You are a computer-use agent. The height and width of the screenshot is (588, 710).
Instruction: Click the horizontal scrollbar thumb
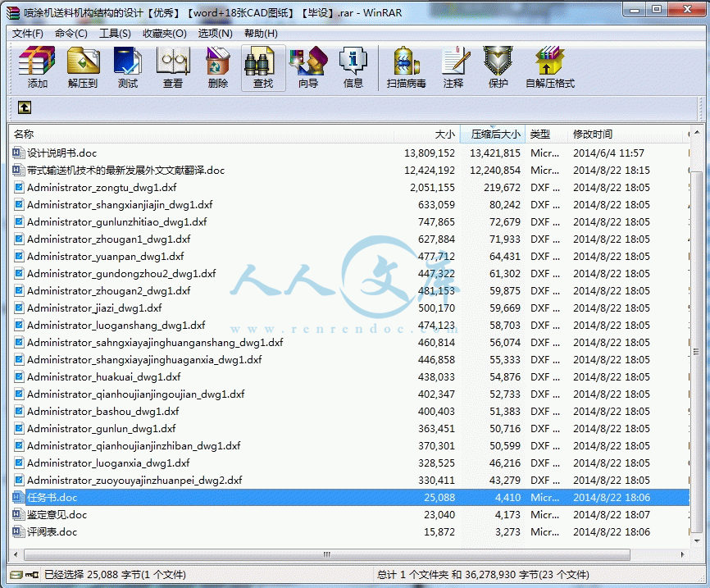(x=327, y=554)
